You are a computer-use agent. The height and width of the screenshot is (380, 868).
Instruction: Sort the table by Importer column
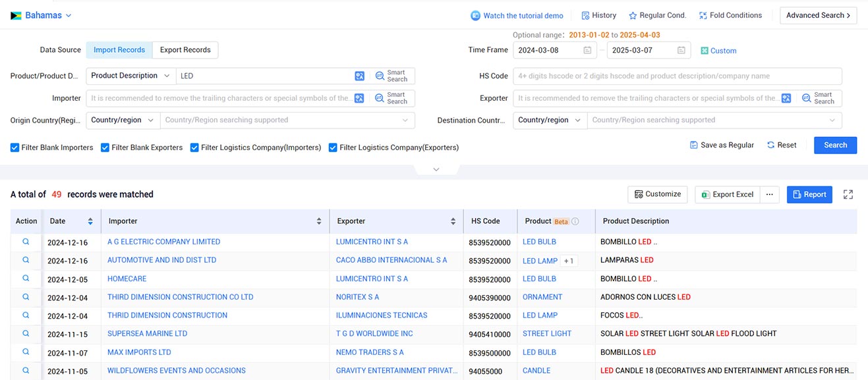319,221
